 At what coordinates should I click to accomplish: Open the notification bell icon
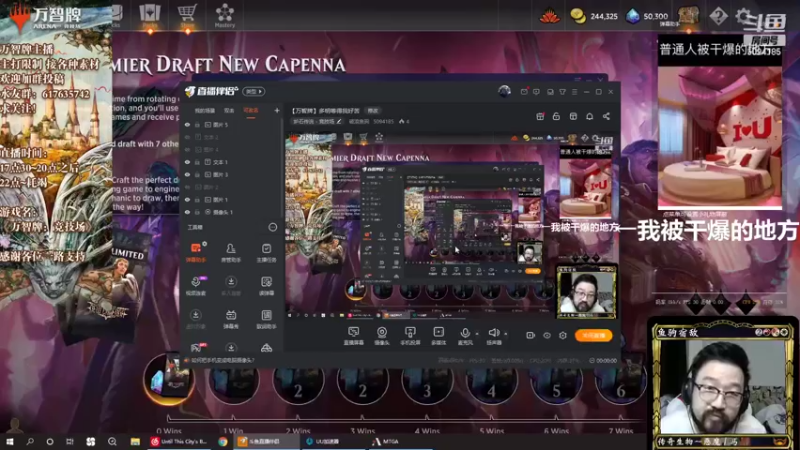point(589,116)
